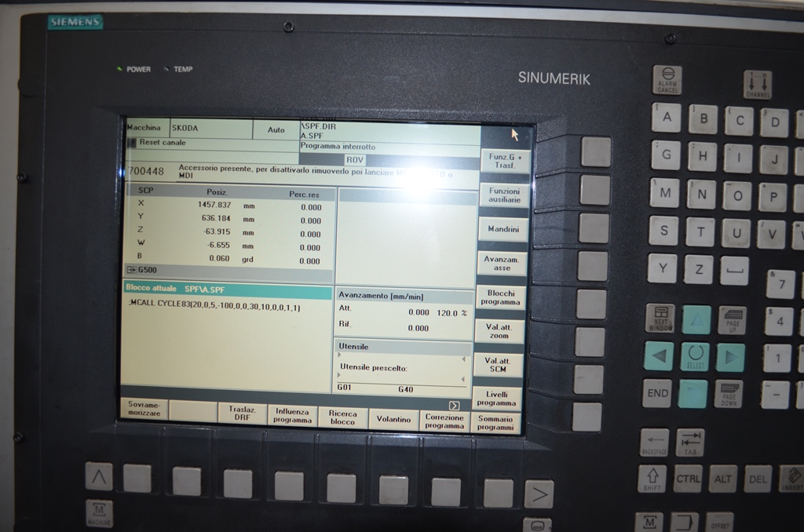Image resolution: width=804 pixels, height=532 pixels.
Task: Tap the letter A key
Action: pyautogui.click(x=667, y=118)
